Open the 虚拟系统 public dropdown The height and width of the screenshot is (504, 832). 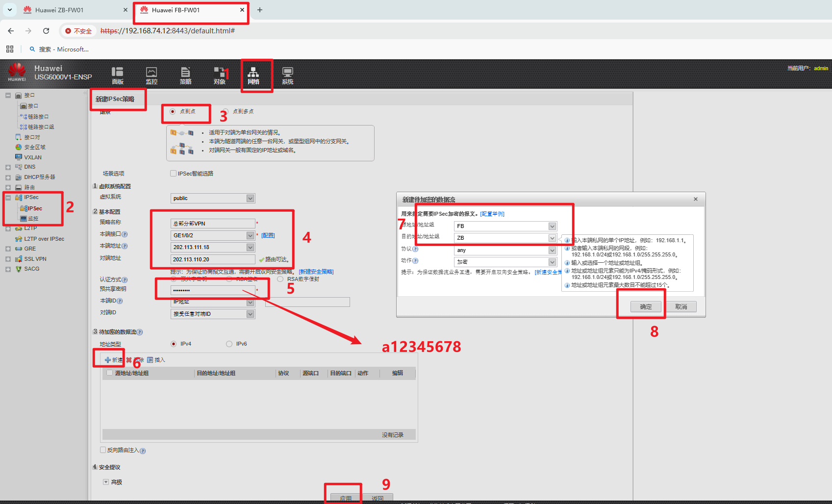point(250,198)
